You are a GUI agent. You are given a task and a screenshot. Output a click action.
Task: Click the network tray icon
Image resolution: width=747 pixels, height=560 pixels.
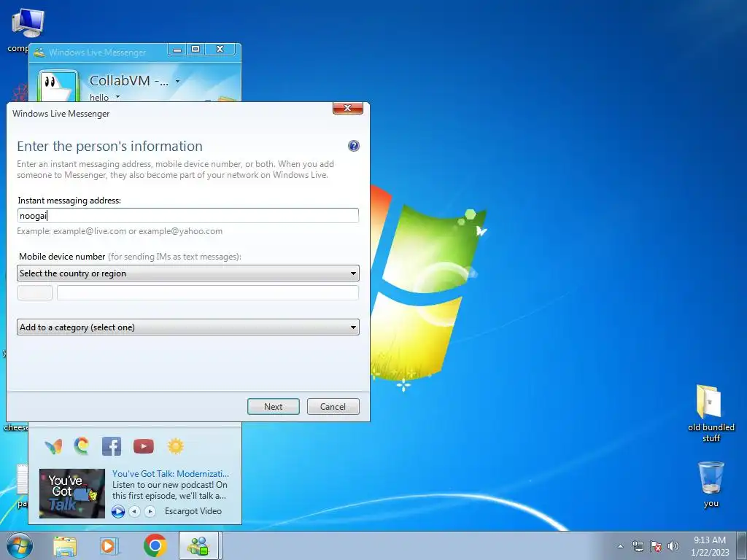pyautogui.click(x=638, y=546)
